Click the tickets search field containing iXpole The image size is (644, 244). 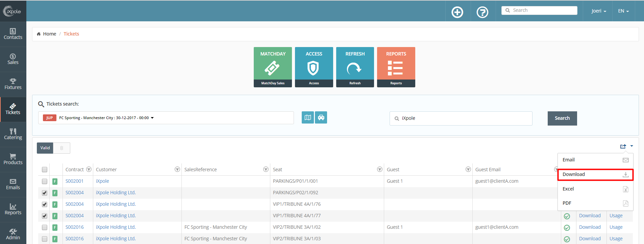[x=461, y=118]
